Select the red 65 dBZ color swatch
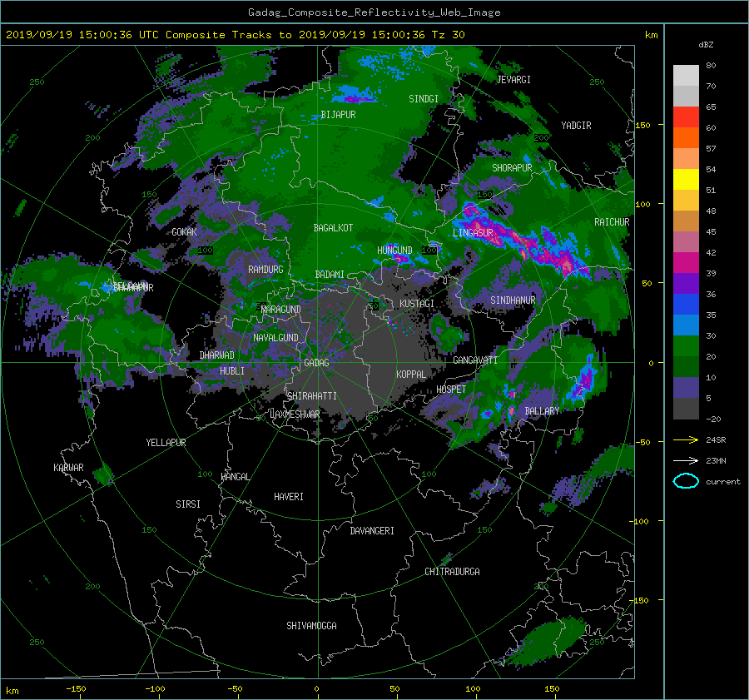Image resolution: width=749 pixels, height=700 pixels. click(686, 117)
